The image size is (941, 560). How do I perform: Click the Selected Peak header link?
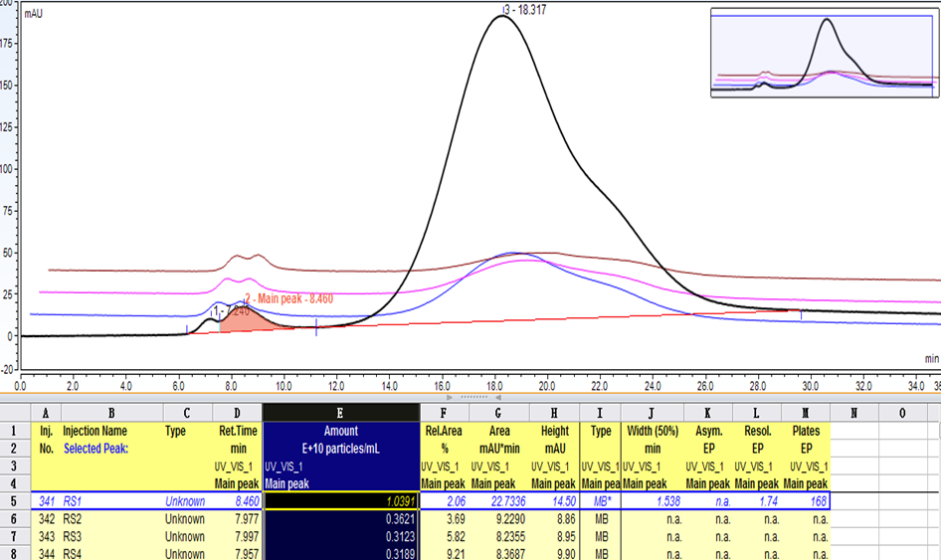click(x=95, y=450)
